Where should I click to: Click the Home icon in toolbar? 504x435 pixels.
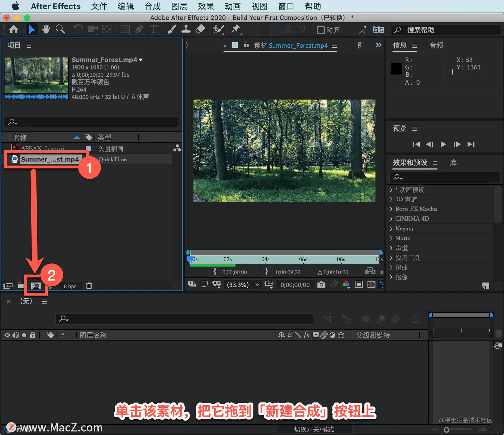[x=14, y=30]
